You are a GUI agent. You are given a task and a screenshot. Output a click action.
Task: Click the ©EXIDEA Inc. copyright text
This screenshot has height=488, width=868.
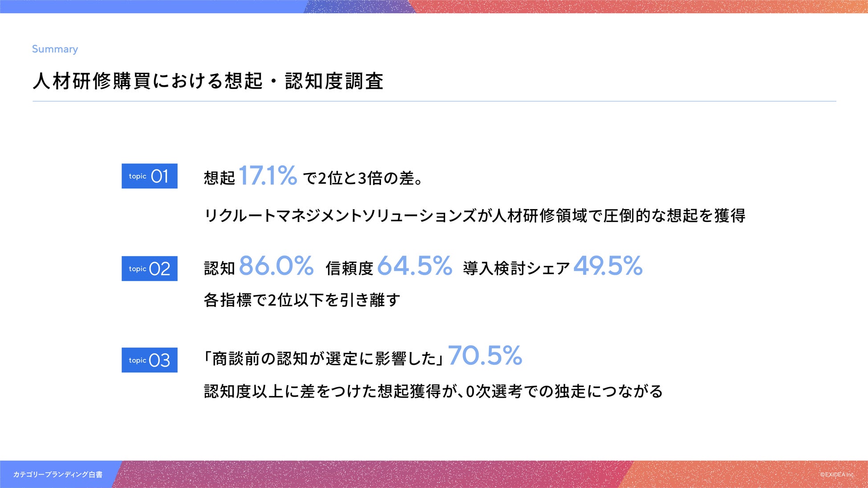coord(837,475)
